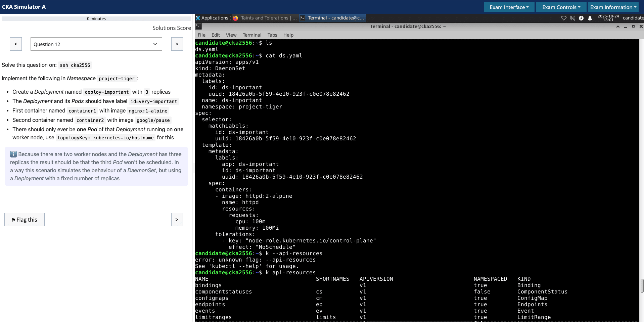Click the power manager tray icon
This screenshot has width=644, height=322.
click(581, 18)
